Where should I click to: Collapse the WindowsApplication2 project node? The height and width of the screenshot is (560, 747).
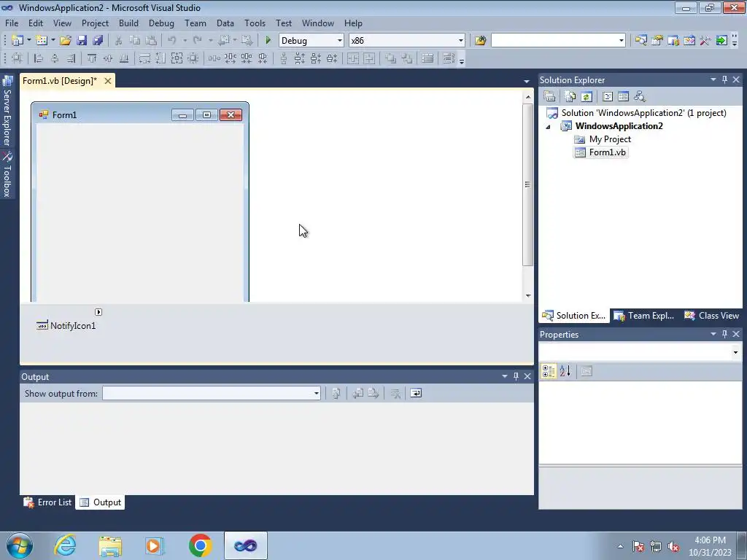[548, 127]
